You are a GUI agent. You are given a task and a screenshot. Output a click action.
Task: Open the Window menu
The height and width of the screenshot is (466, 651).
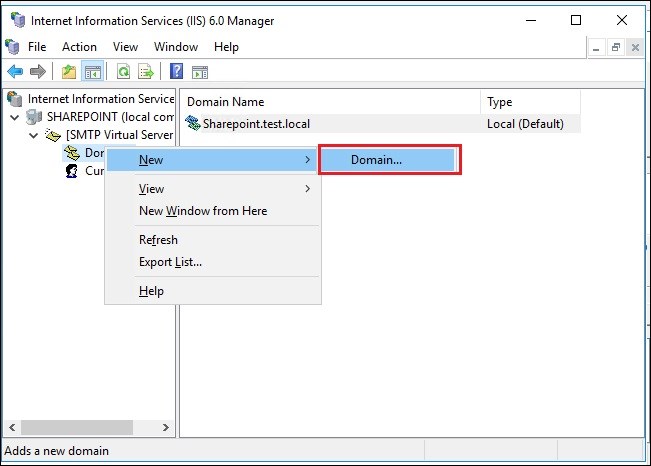(176, 47)
